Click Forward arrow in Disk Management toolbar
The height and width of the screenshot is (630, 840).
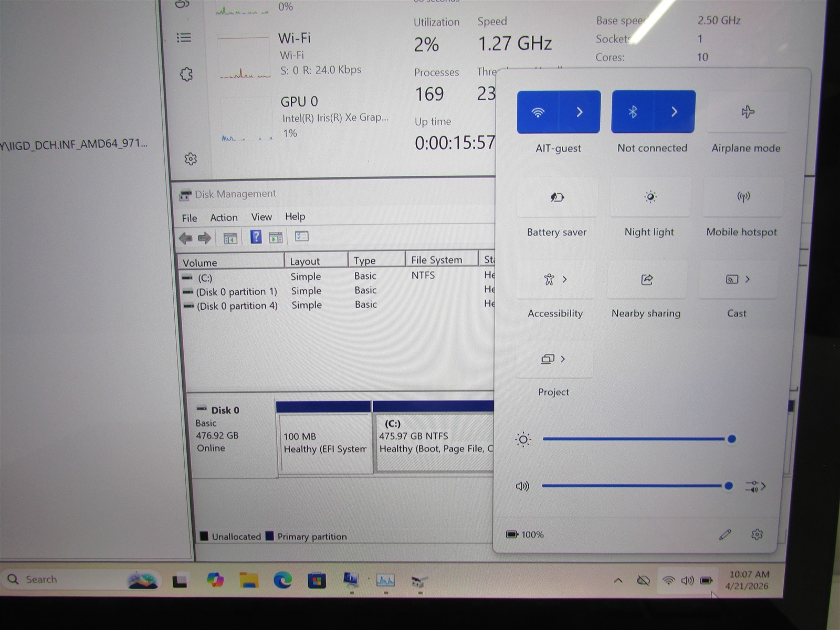pyautogui.click(x=204, y=238)
